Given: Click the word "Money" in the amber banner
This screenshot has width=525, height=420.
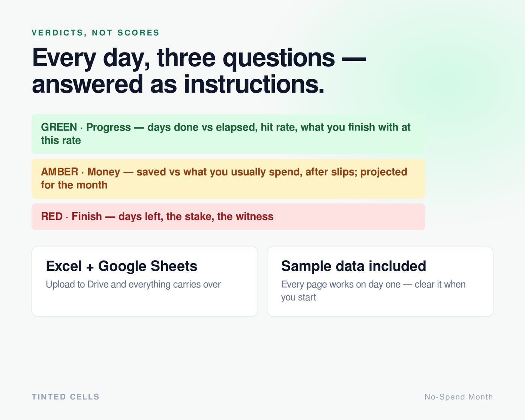Looking at the screenshot, I should (x=103, y=172).
